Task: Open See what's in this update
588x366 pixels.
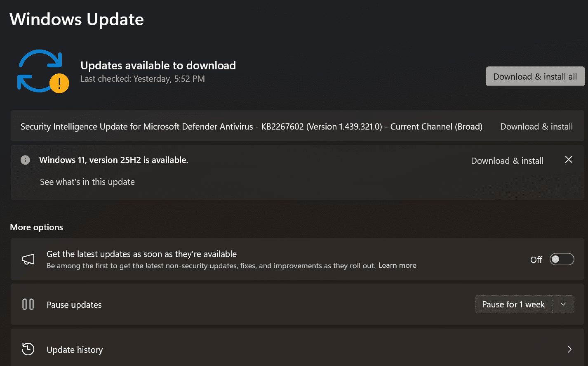Action: (x=87, y=182)
